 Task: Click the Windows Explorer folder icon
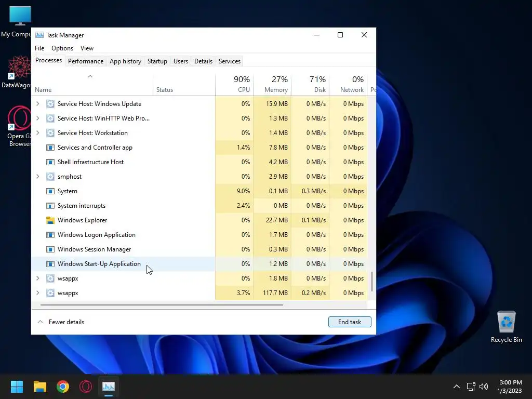(50, 220)
